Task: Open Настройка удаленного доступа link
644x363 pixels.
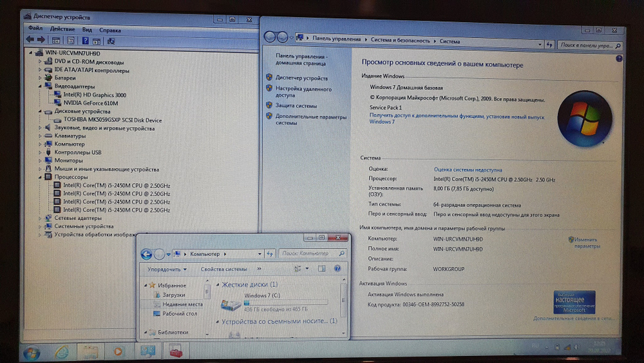Action: [x=303, y=92]
